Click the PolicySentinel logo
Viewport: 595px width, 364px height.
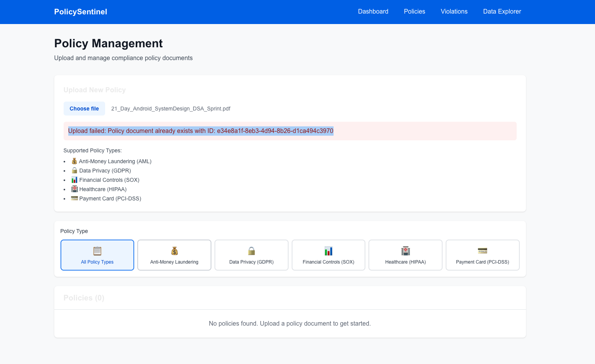(81, 12)
